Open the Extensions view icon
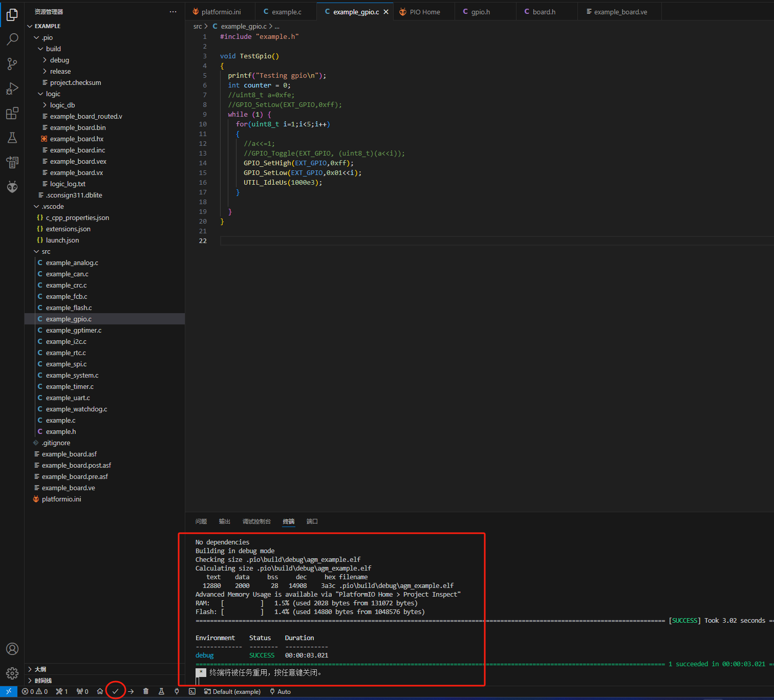 click(x=12, y=113)
